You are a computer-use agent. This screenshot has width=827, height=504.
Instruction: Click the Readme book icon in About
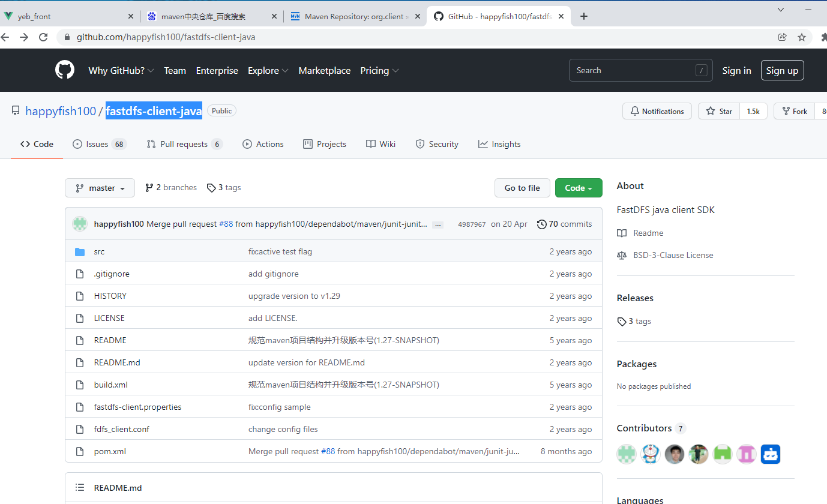pyautogui.click(x=622, y=233)
